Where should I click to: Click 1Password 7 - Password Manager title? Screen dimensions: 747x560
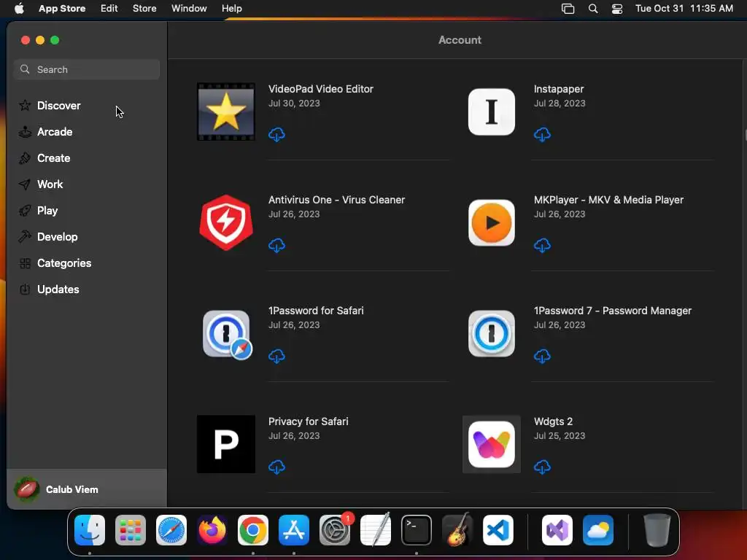coord(612,311)
